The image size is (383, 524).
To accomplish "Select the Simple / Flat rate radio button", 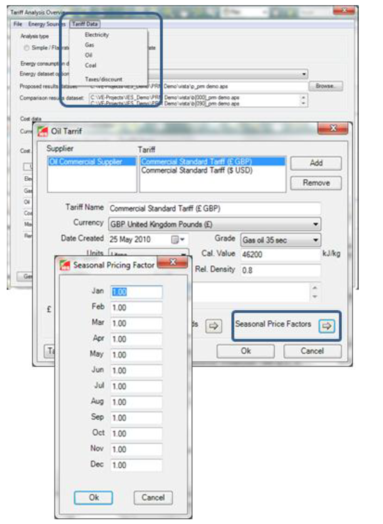I will (26, 48).
